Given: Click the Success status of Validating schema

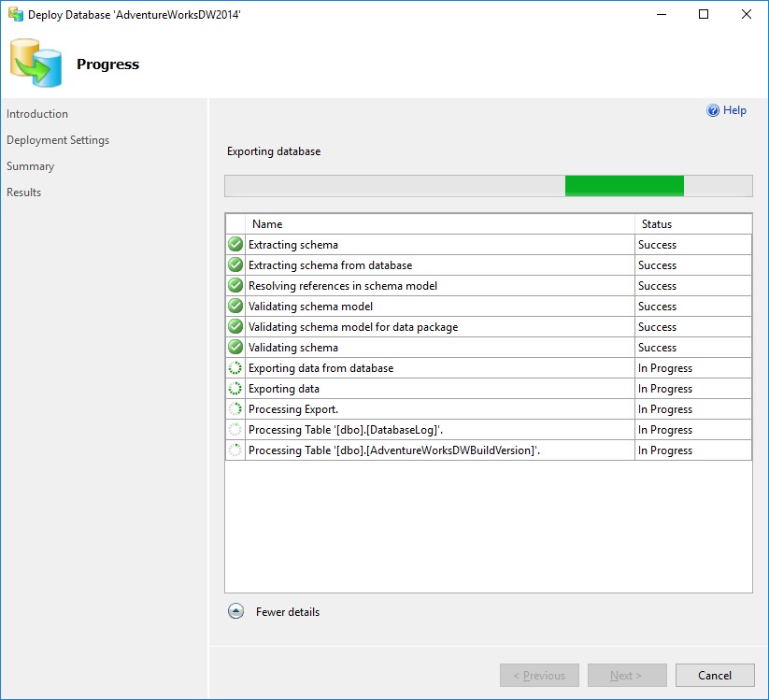Looking at the screenshot, I should tap(657, 348).
